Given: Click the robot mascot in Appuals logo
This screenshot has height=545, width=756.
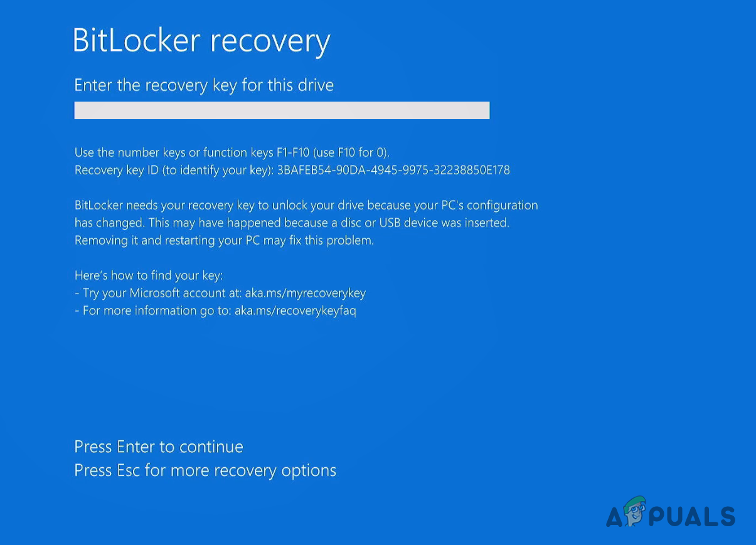Looking at the screenshot, I should pos(636,511).
